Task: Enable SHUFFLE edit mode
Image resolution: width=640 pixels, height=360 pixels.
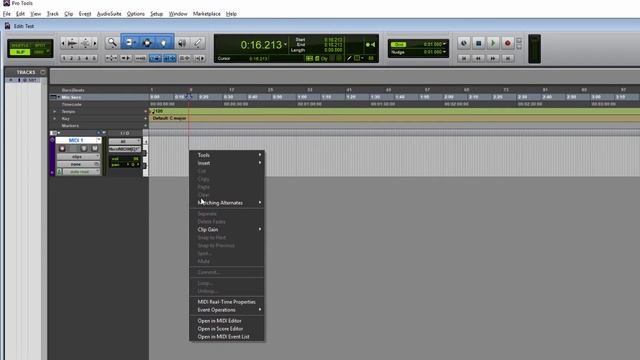Action: tap(20, 45)
